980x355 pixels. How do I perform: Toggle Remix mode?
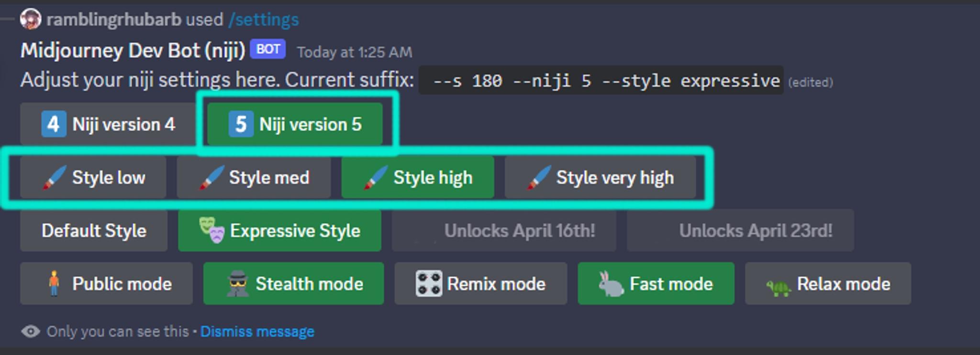coord(480,284)
